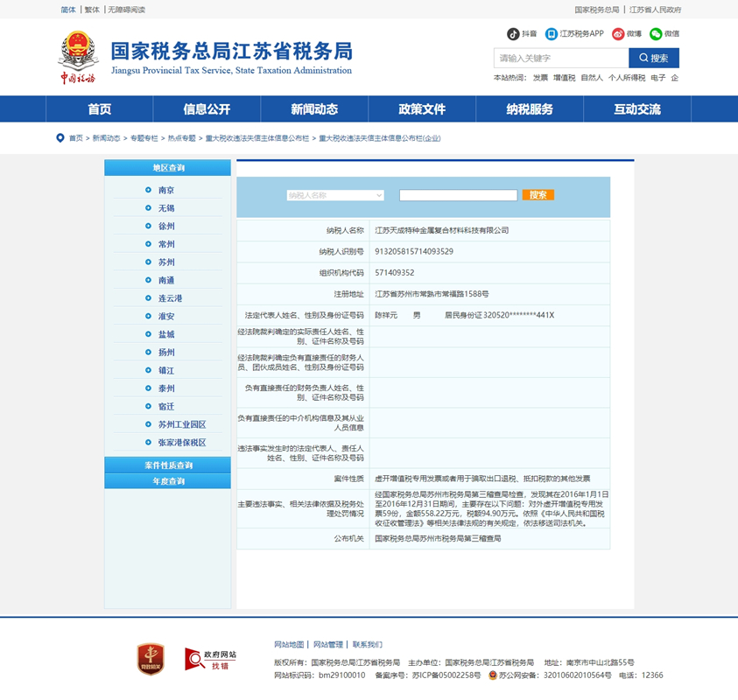Select the 无锡 region
The image size is (738, 700).
click(x=166, y=208)
